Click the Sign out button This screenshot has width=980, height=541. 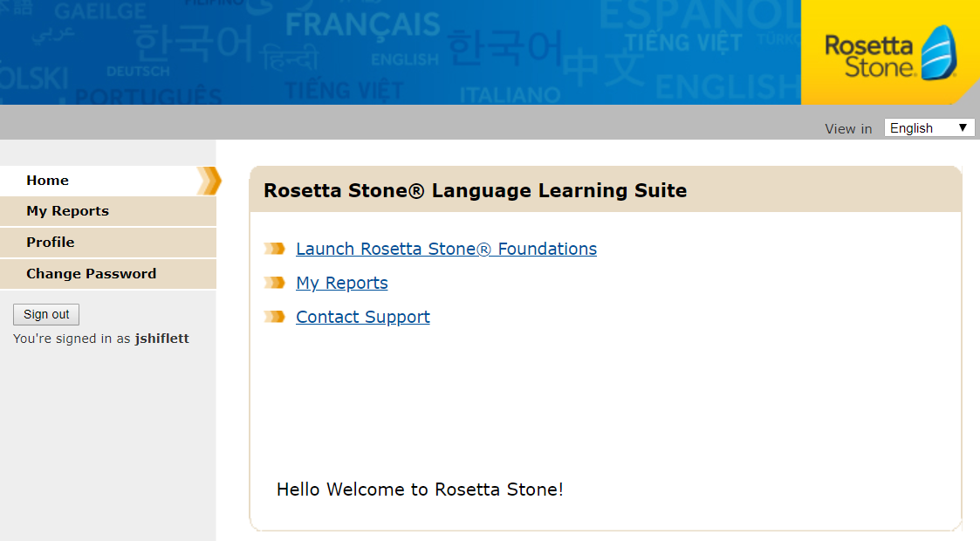coord(45,314)
